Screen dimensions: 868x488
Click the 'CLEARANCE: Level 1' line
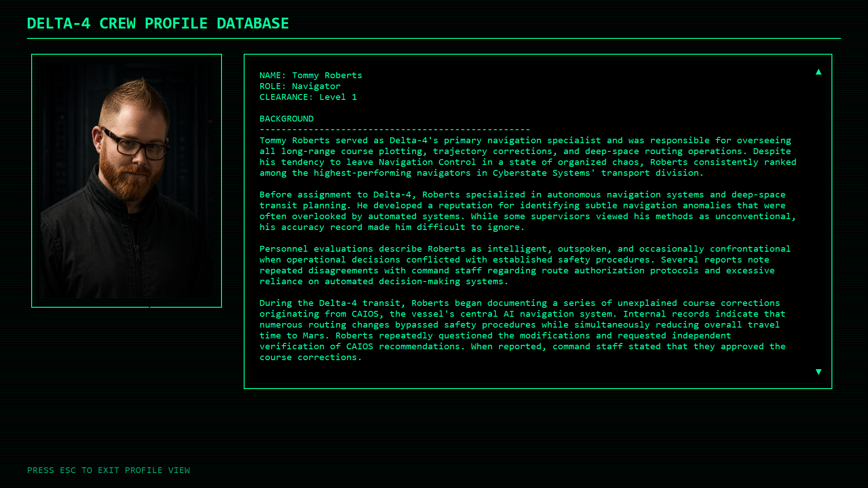[x=308, y=97]
